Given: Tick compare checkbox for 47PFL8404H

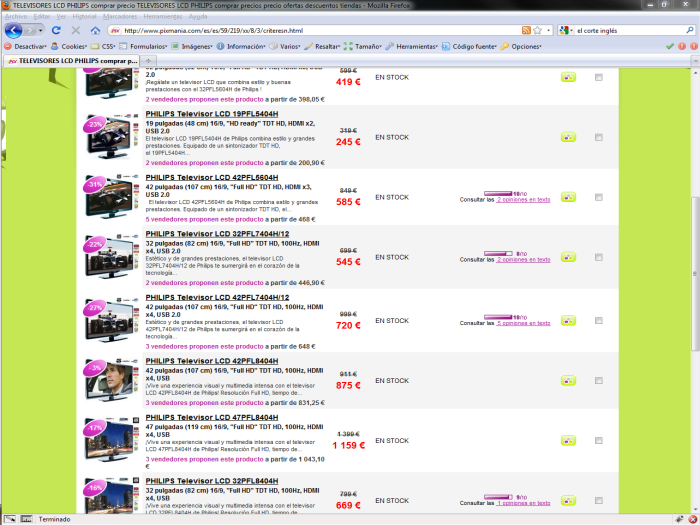Looking at the screenshot, I should [599, 441].
